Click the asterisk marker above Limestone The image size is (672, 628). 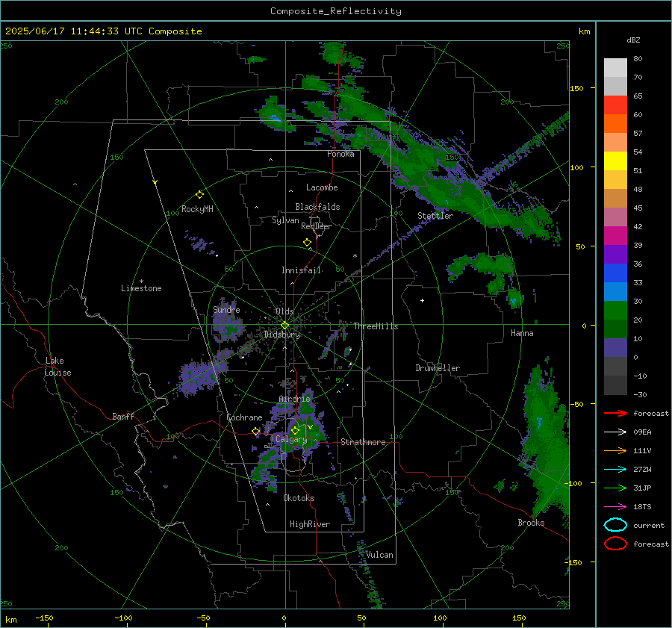click(141, 282)
